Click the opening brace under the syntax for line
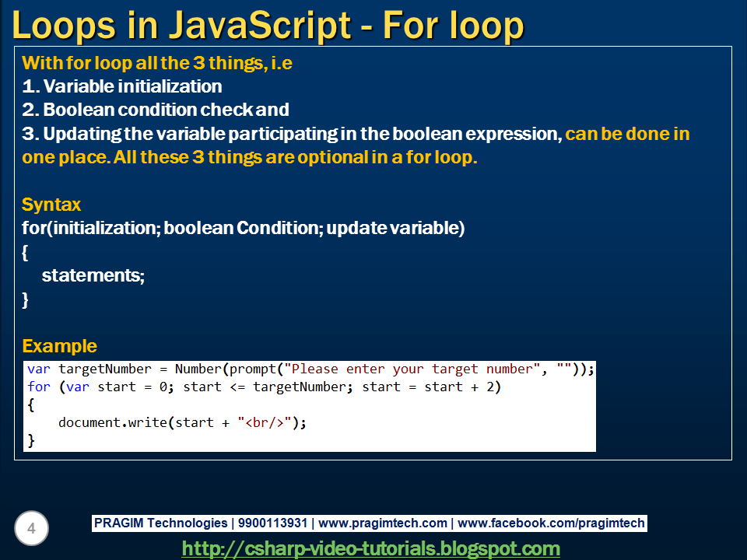This screenshot has width=747, height=560. (25, 253)
